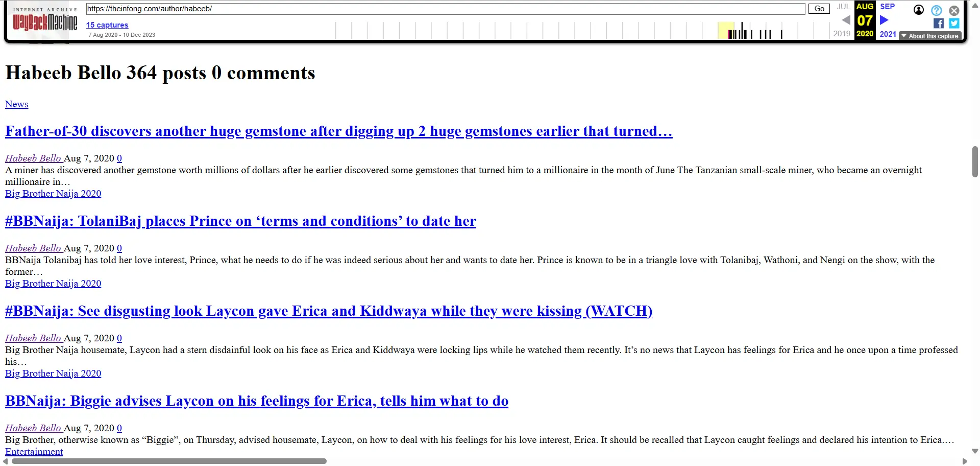
Task: Share capture on Twitter
Action: click(x=954, y=23)
